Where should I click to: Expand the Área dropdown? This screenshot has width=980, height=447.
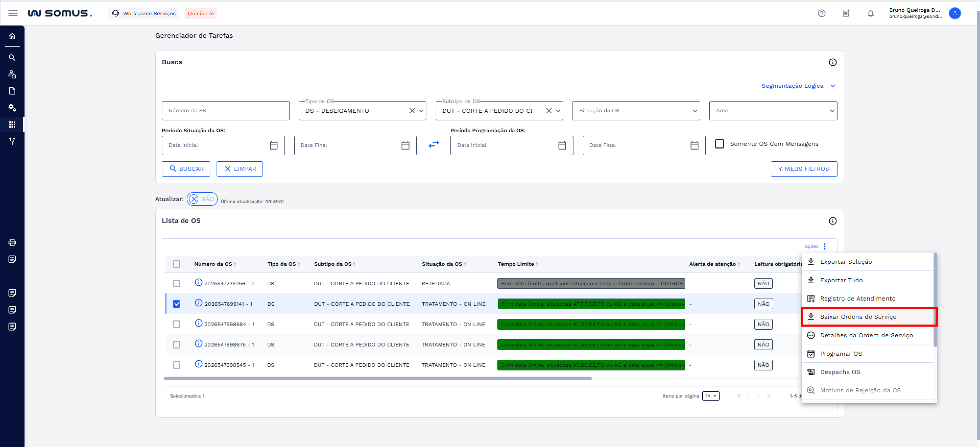coord(773,111)
